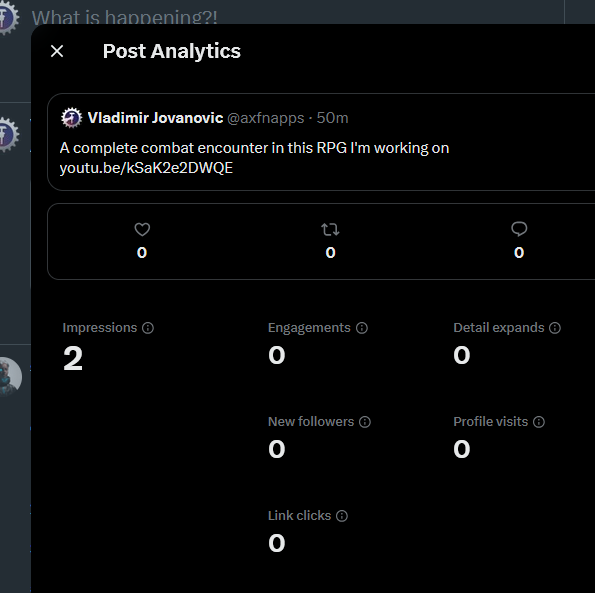
Task: Click the Vladimir Jovanovic author name
Action: click(x=155, y=118)
